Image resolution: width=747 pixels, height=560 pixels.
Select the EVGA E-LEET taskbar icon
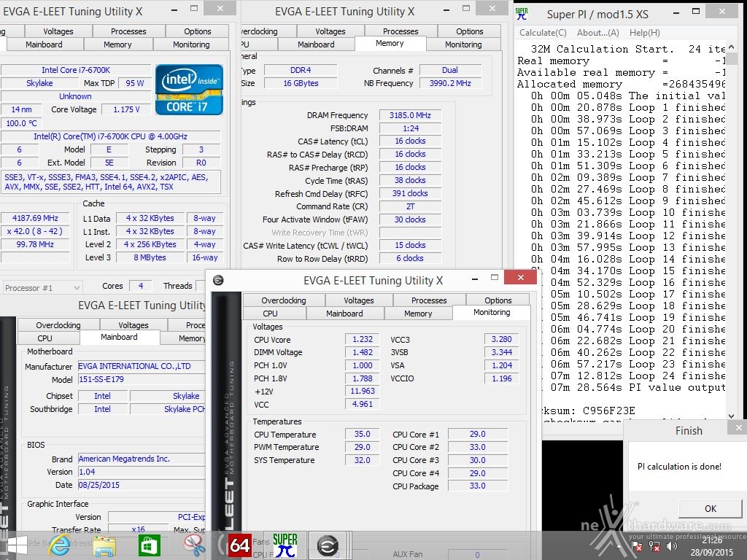[328, 545]
